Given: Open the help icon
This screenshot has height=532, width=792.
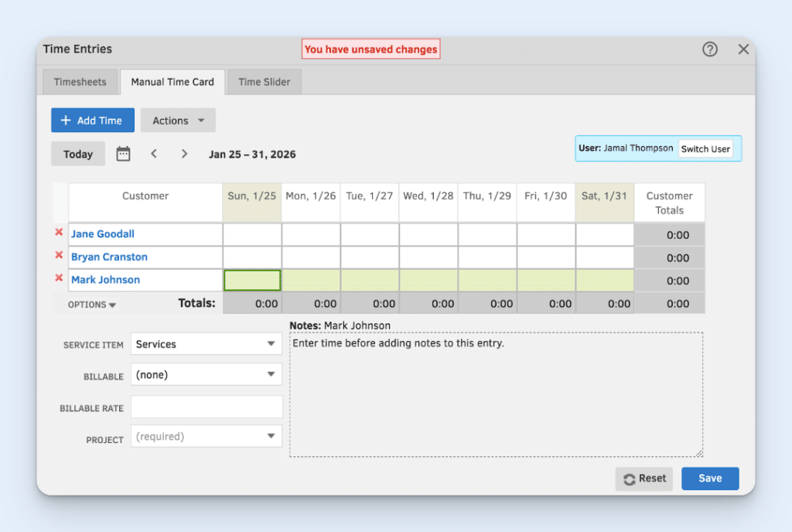Looking at the screenshot, I should pos(709,49).
